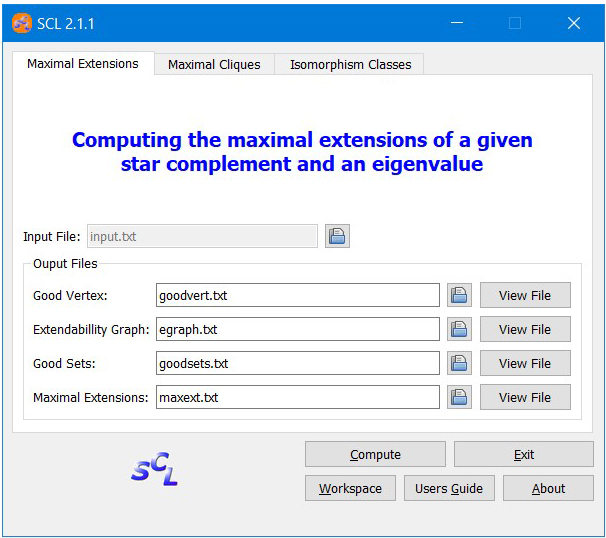The height and width of the screenshot is (538, 606).
Task: Click the browse icon next to Input File
Action: 337,237
